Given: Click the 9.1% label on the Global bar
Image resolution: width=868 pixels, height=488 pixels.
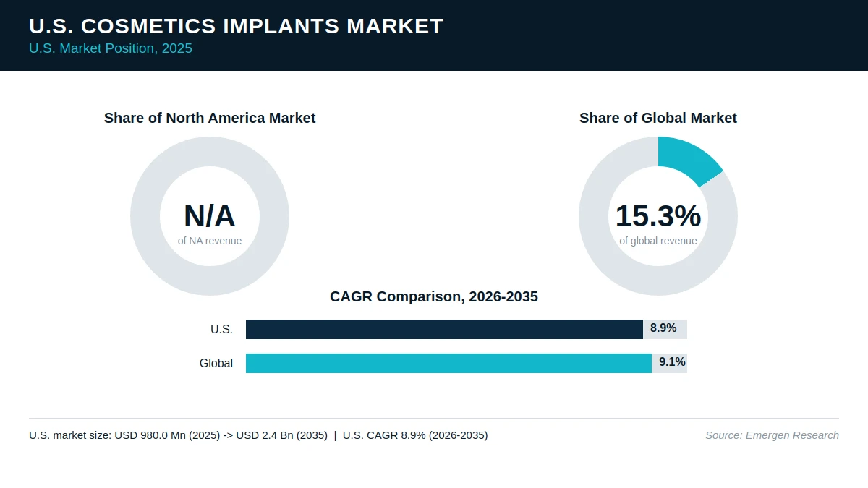Looking at the screenshot, I should pyautogui.click(x=672, y=362).
